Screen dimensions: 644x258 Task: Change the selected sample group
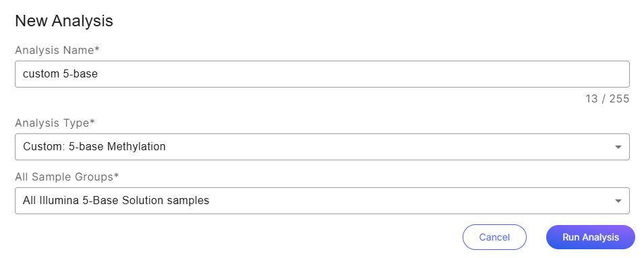pyautogui.click(x=322, y=201)
